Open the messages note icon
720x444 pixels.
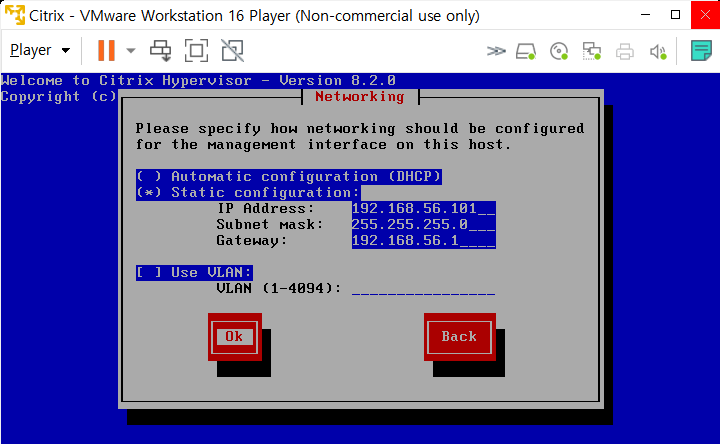coord(701,51)
